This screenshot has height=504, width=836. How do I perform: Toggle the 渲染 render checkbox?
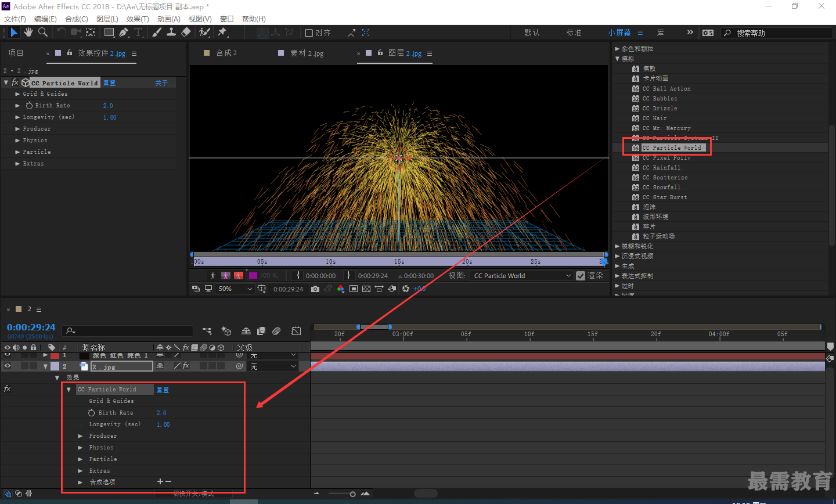(x=581, y=276)
